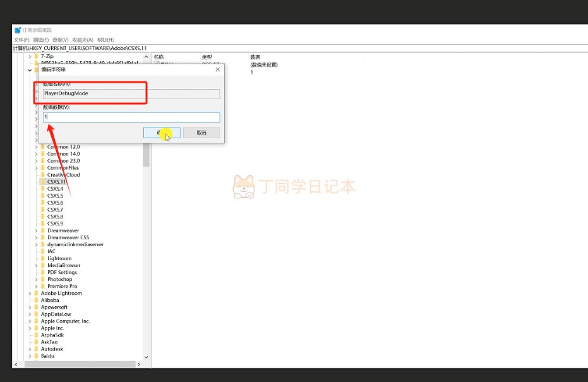
Task: Click the folder icon beside Autodesk
Action: 37,349
